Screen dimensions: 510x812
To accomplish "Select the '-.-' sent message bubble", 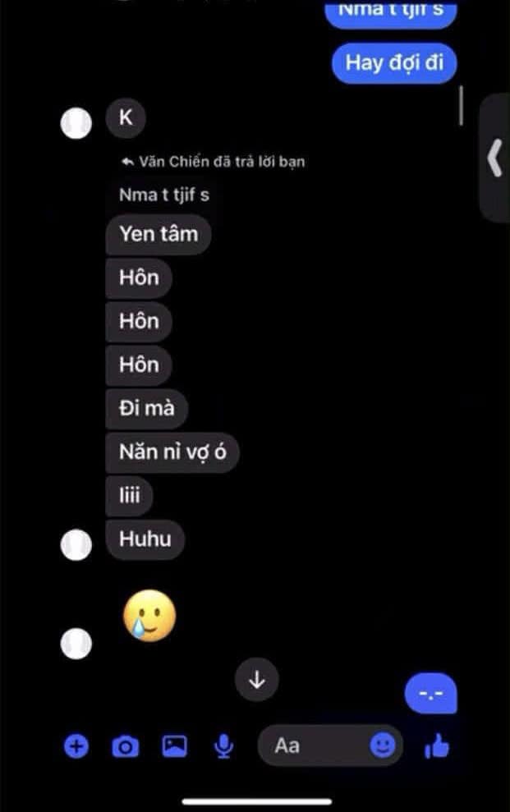I will click(431, 694).
